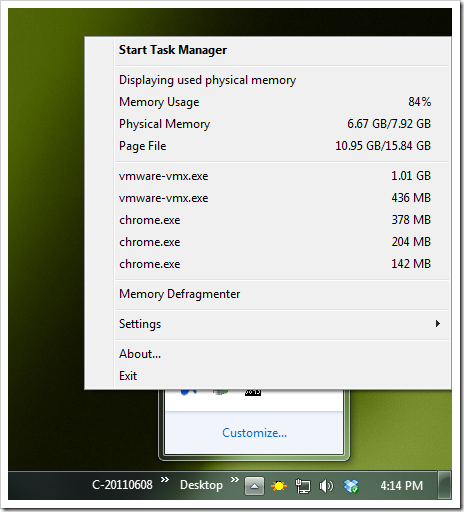The height and width of the screenshot is (512, 464).
Task: Click the Customize... link
Action: tap(254, 433)
